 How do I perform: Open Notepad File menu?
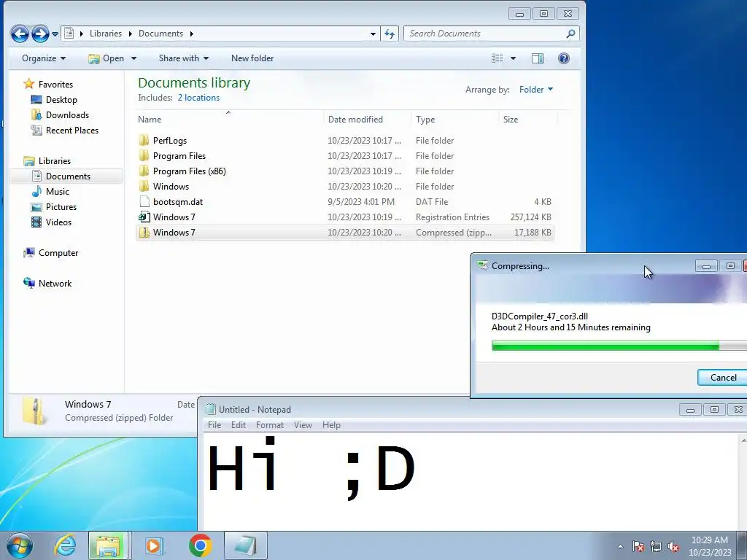pos(214,425)
